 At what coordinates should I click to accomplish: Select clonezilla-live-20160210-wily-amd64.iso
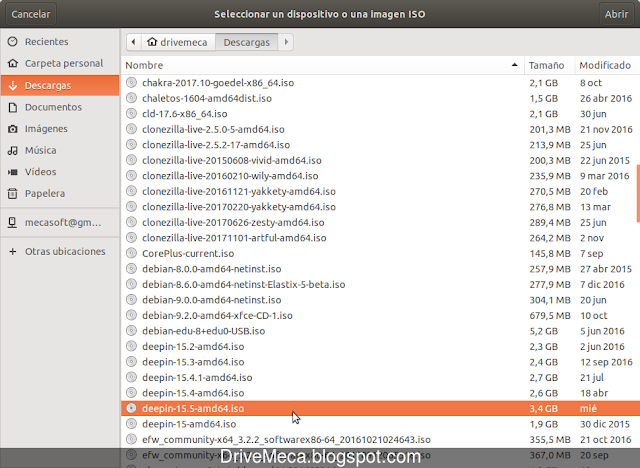[380, 176]
